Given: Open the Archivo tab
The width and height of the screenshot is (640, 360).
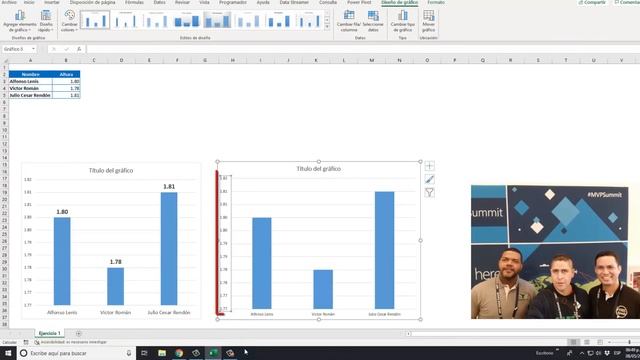Looking at the screenshot, I should click(x=9, y=2).
